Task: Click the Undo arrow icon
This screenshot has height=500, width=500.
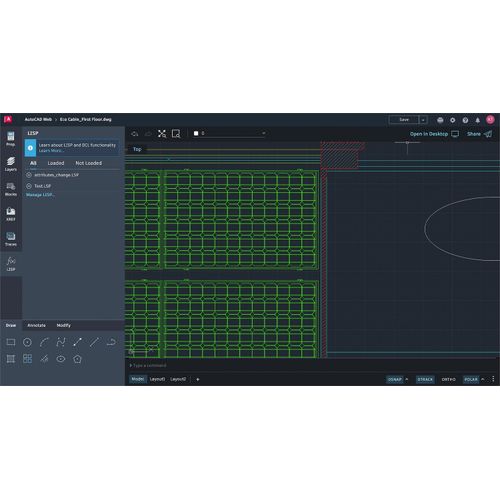Action: click(135, 134)
